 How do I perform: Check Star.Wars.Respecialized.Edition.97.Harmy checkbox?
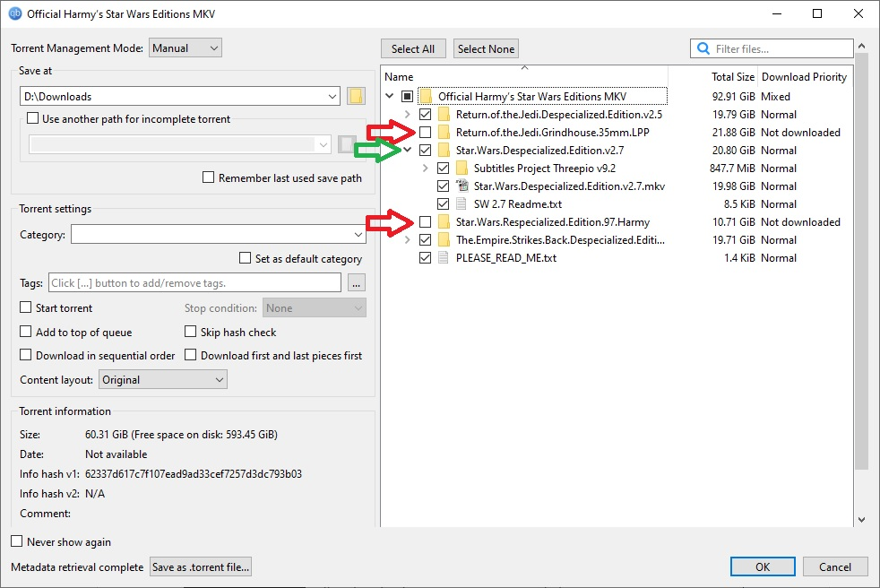426,222
